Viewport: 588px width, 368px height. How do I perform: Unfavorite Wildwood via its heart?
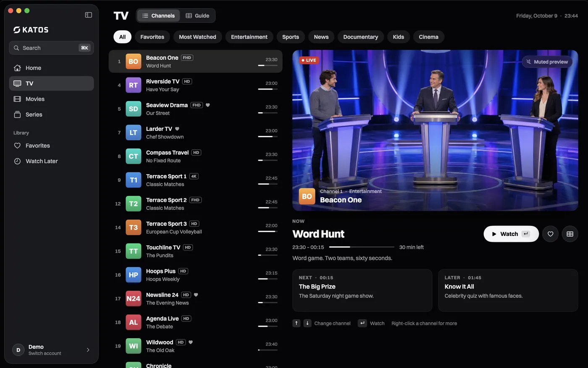click(x=190, y=342)
